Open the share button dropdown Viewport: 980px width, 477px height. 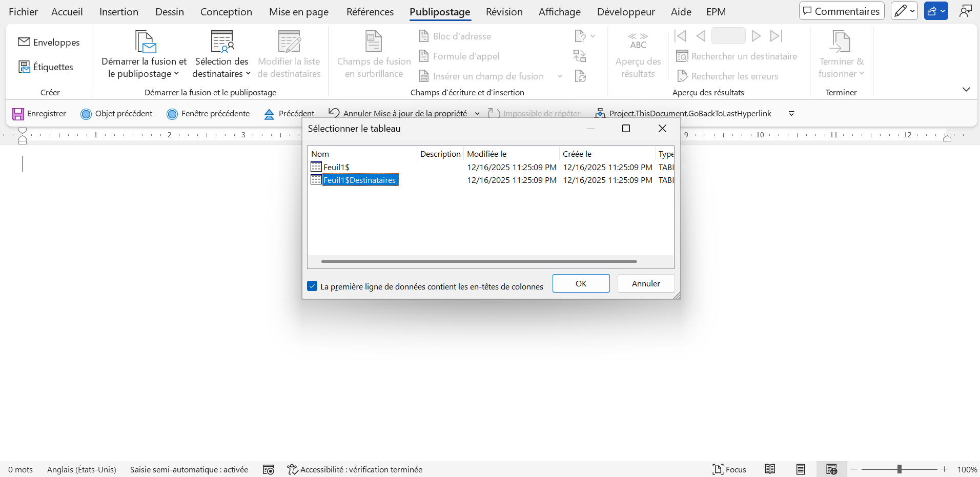936,11
